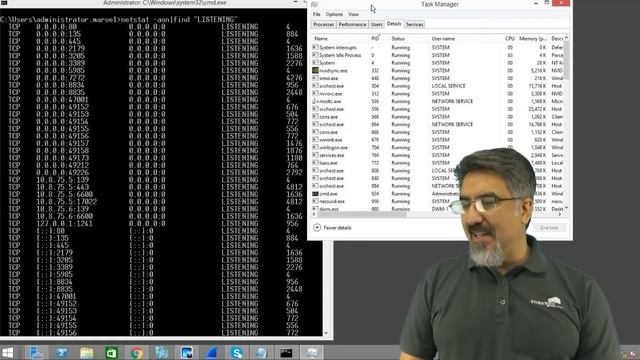Collapse view with Fewer details chevron

pyautogui.click(x=317, y=228)
